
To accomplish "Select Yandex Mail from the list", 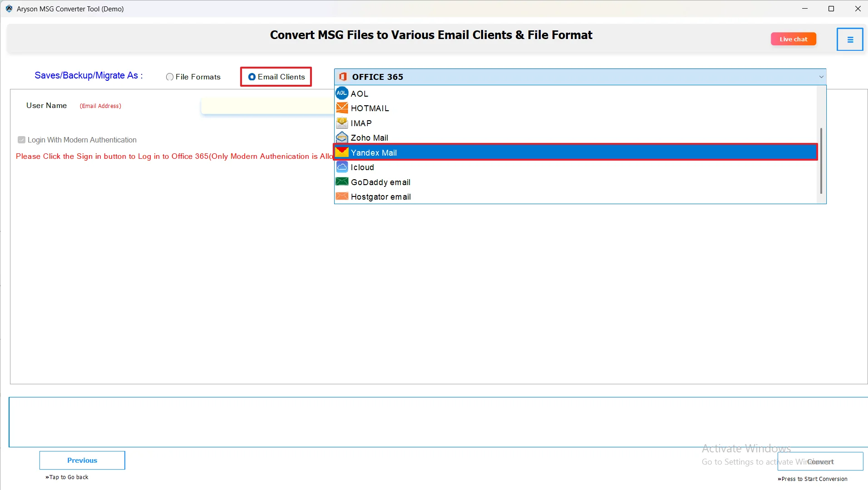I will [576, 152].
